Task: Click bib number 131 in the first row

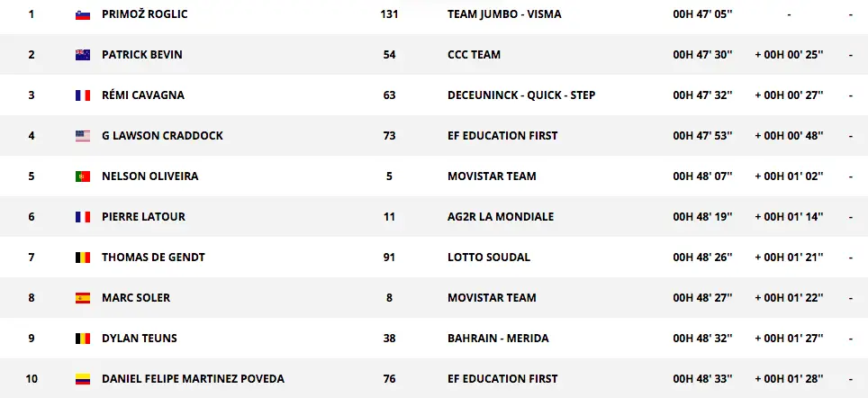Action: pos(389,14)
